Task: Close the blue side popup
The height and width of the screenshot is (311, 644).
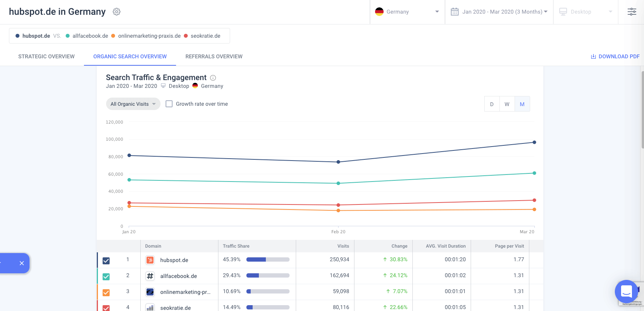Action: (22, 263)
